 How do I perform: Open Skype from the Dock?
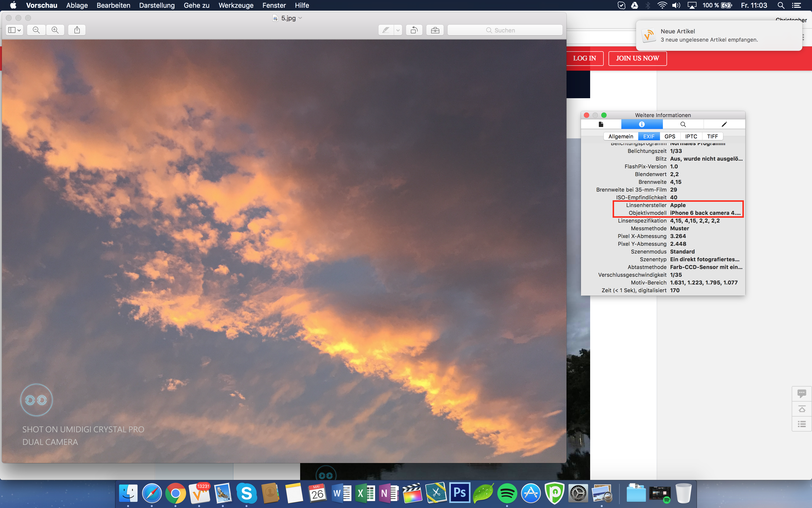click(x=246, y=493)
